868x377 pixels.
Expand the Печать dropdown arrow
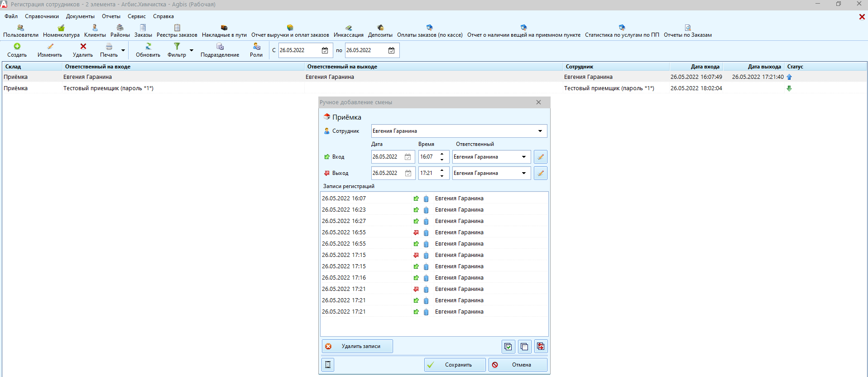123,50
